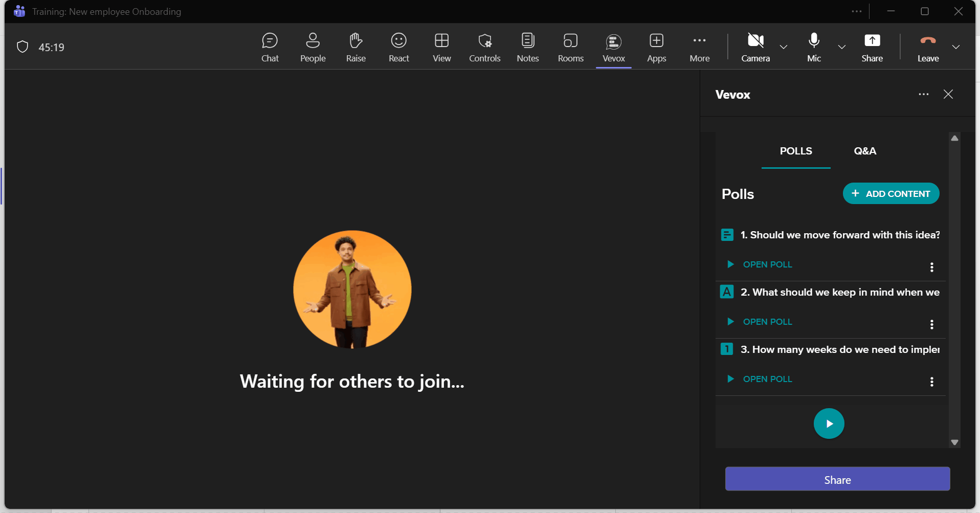Open the View layout options
980x513 pixels.
pos(441,47)
